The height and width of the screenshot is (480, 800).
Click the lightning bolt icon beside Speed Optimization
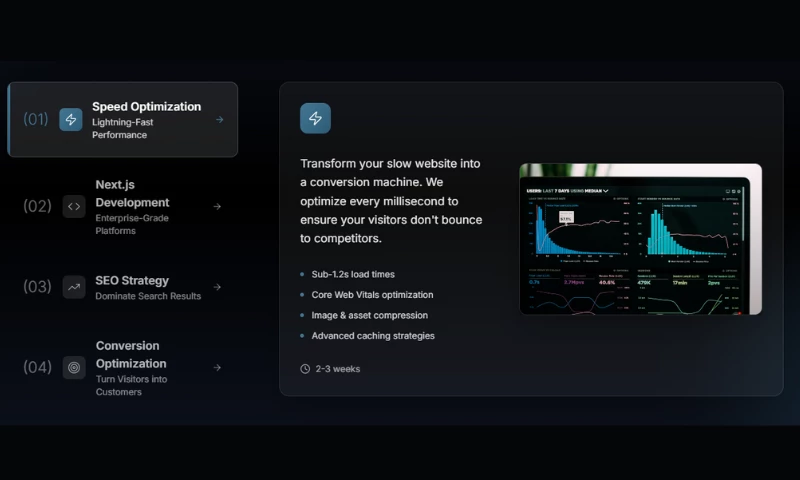(71, 119)
